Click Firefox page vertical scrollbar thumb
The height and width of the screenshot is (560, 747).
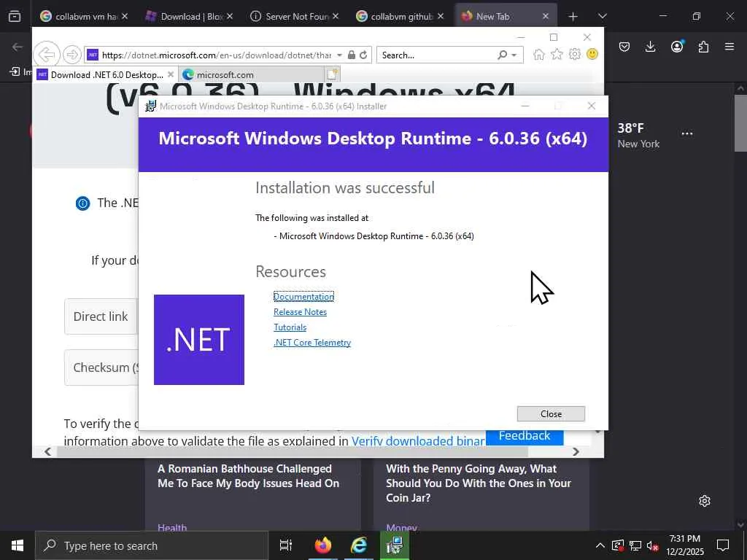pos(740,122)
